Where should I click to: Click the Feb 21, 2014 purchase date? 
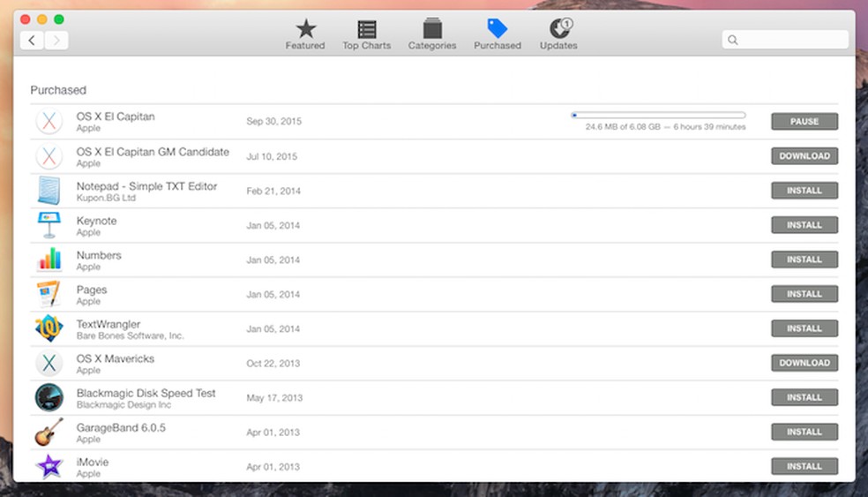[x=273, y=192]
